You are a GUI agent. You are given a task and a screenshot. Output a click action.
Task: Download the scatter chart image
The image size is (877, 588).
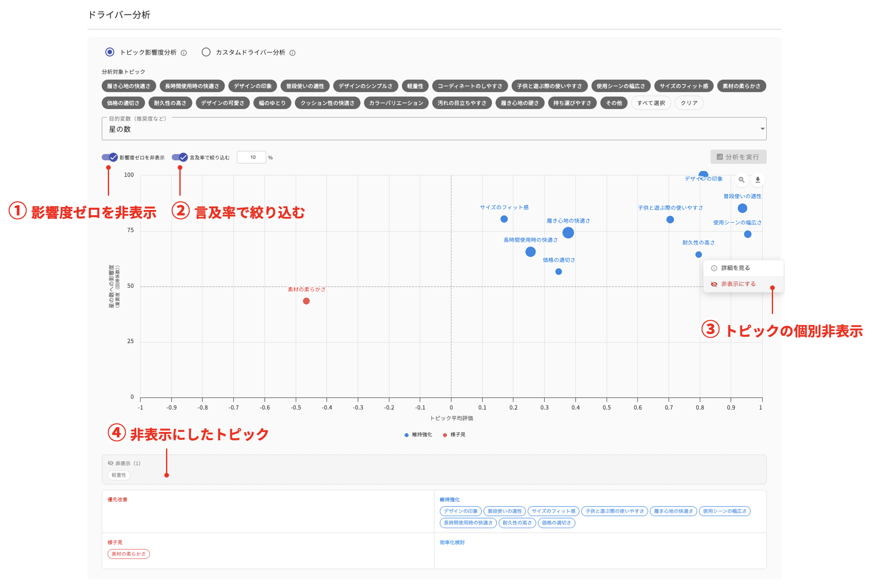(x=758, y=180)
